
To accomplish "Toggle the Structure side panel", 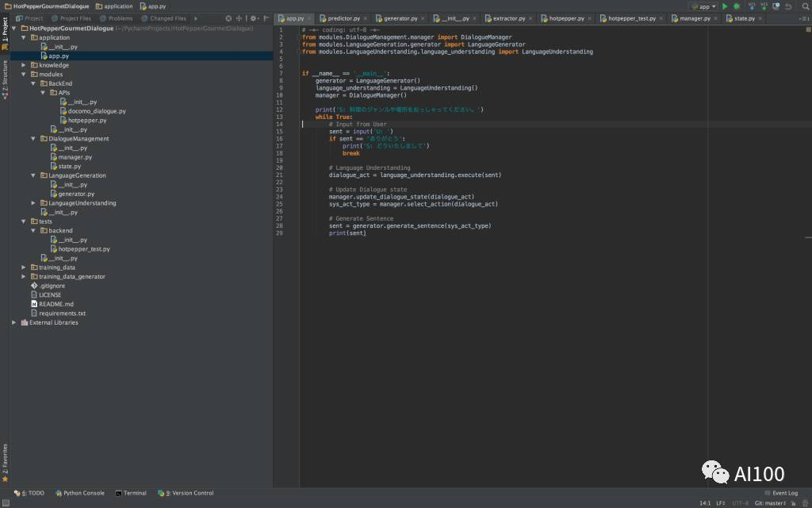I will pyautogui.click(x=5, y=79).
